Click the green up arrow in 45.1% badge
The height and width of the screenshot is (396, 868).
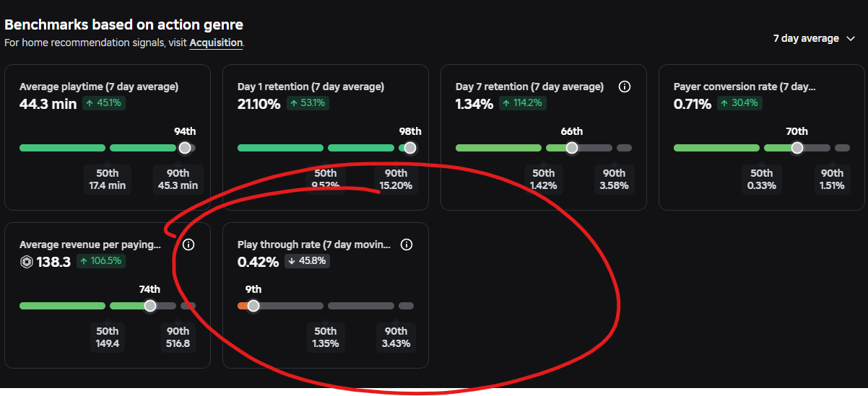(90, 103)
